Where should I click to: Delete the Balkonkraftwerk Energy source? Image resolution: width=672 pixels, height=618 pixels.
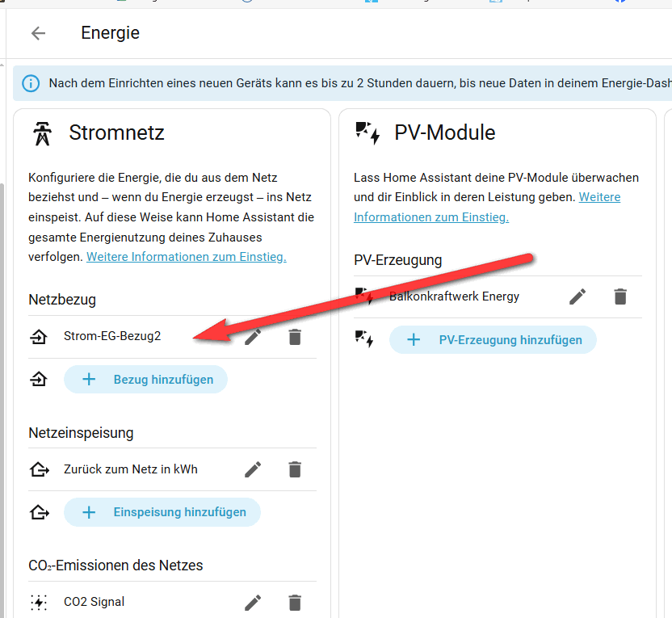tap(619, 296)
